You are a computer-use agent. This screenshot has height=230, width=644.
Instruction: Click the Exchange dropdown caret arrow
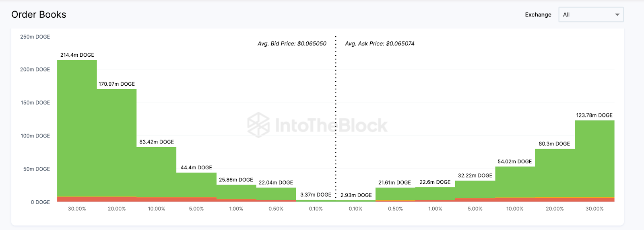617,15
